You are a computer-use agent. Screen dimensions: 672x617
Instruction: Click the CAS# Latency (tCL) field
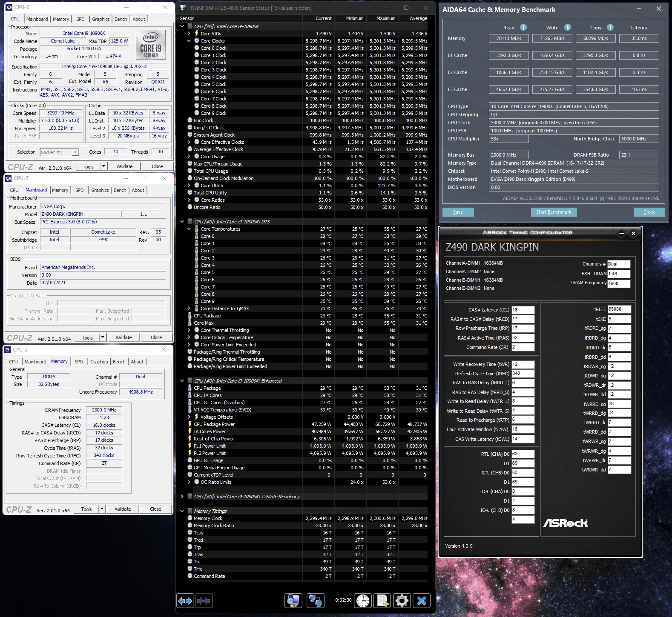[x=523, y=310]
